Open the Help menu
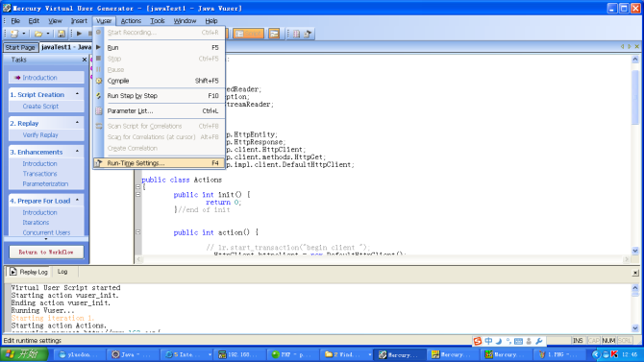Screen dimensions: 644x362 211,20
